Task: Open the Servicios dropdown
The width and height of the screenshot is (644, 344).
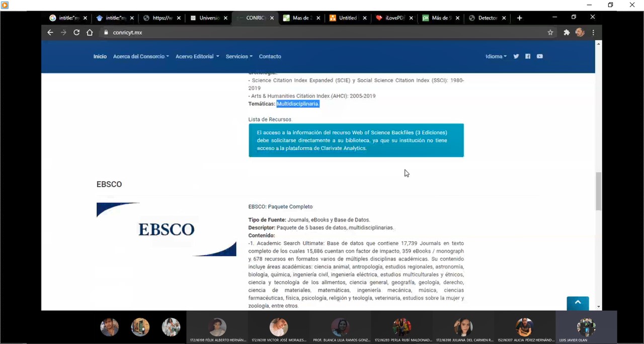Action: 239,56
